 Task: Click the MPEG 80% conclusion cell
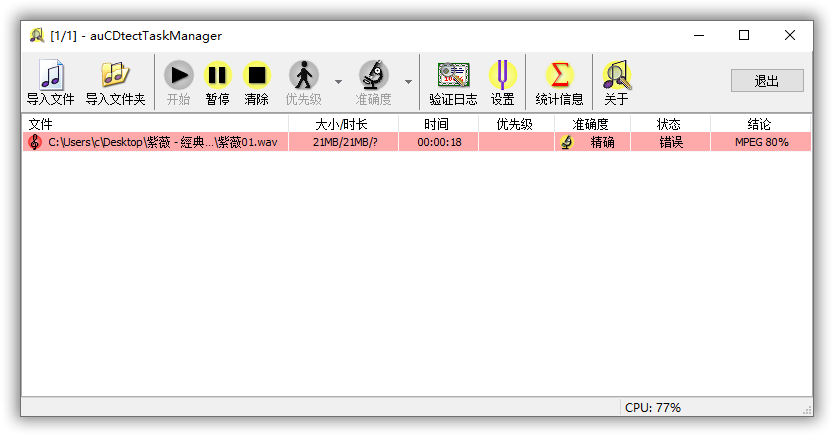pos(761,142)
